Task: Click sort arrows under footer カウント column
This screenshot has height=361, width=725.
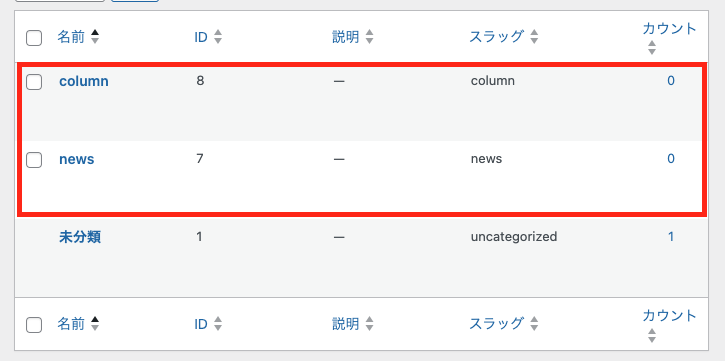Action: pyautogui.click(x=651, y=336)
